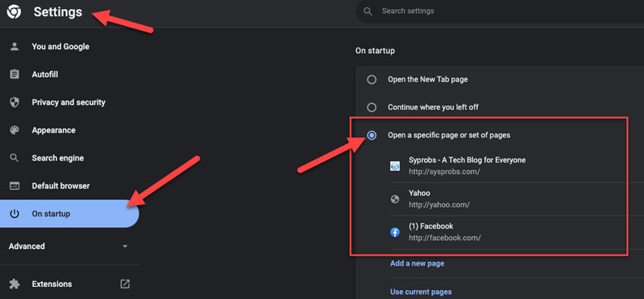Click the http://yahoo.com/ URL text

(439, 204)
